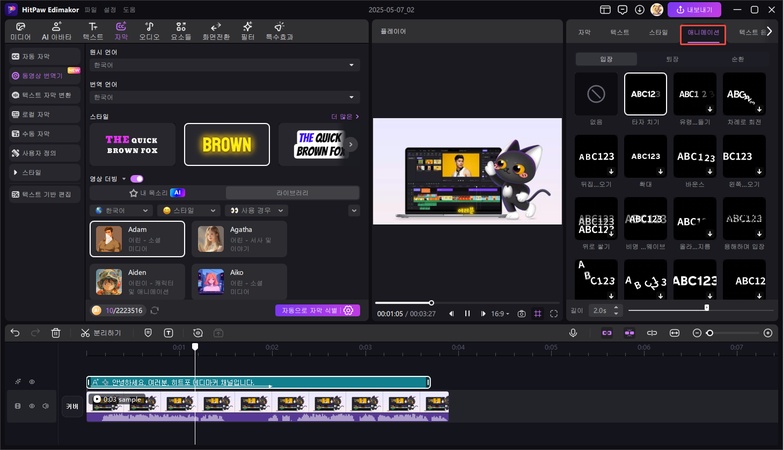This screenshot has width=783, height=450.
Task: Select Video Translator (동영상 번역기) in sidebar
Action: 44,76
